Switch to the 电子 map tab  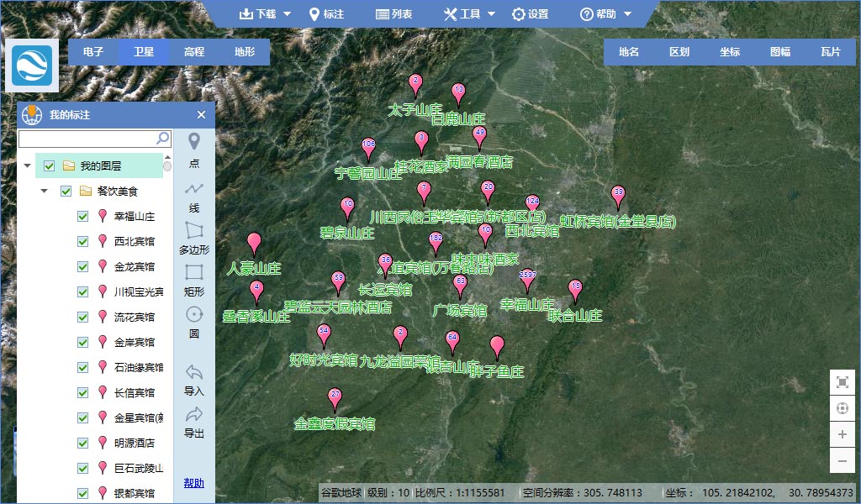93,52
